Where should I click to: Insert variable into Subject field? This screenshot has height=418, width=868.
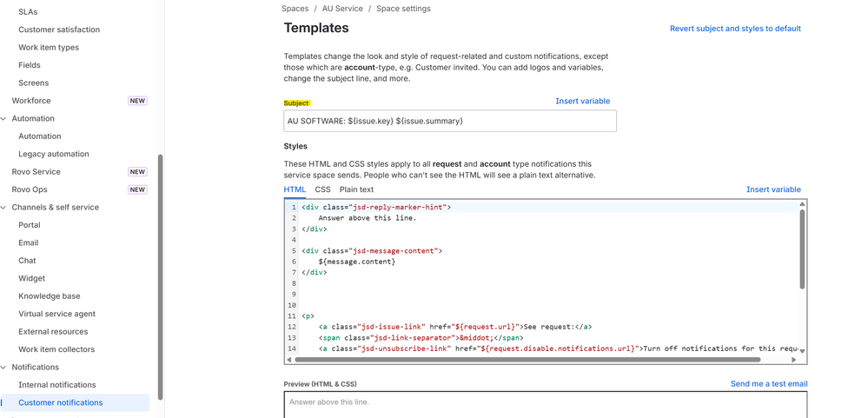tap(583, 101)
